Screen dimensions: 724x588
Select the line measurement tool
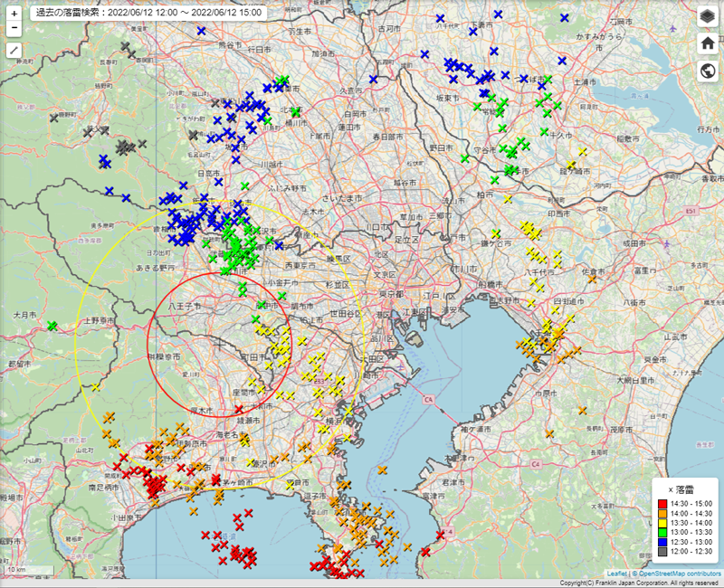pos(14,50)
